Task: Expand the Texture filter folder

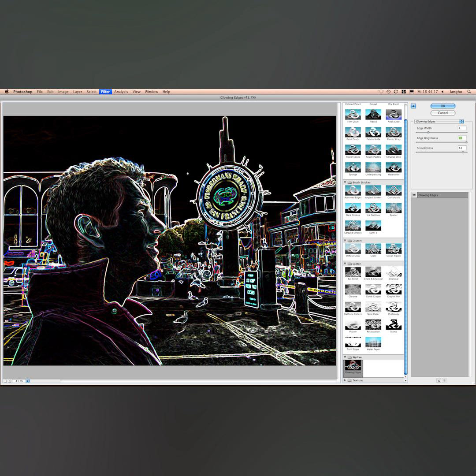Action: tap(345, 380)
